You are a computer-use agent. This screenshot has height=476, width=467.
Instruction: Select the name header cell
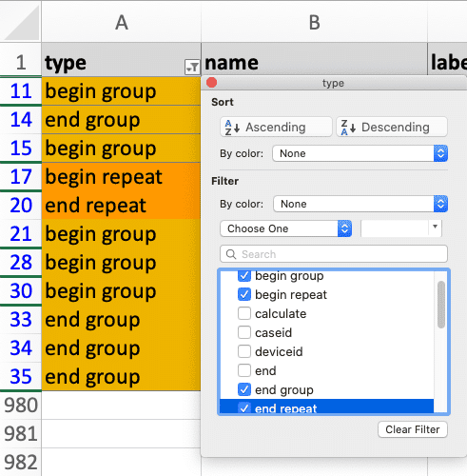coord(314,60)
